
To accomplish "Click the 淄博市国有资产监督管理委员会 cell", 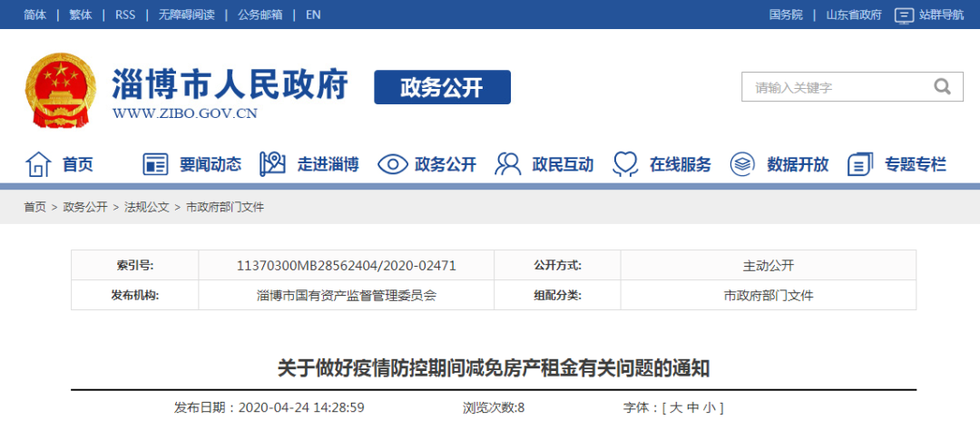I will tap(347, 296).
